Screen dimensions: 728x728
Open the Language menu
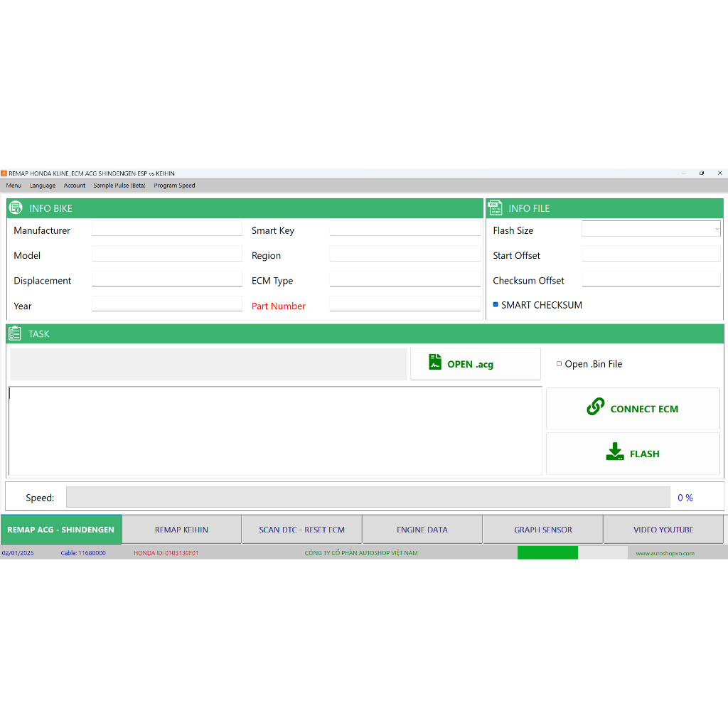pos(43,186)
